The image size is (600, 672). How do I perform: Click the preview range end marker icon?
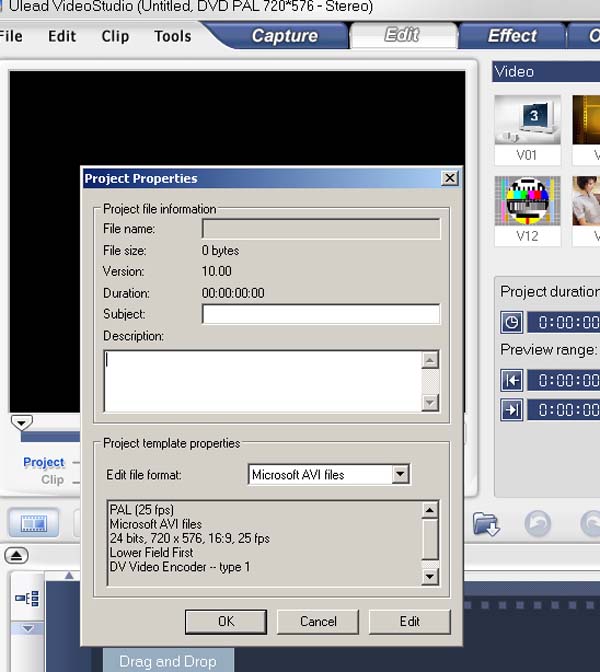pos(511,410)
